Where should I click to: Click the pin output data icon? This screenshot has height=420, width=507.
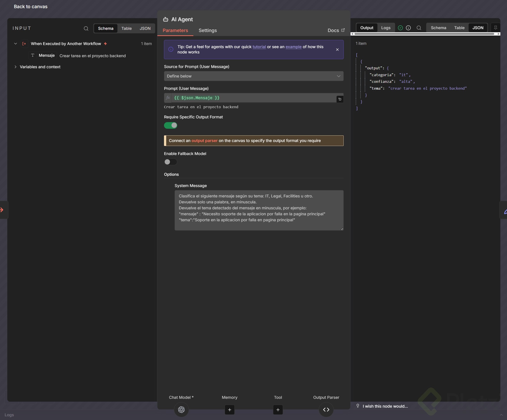495,28
